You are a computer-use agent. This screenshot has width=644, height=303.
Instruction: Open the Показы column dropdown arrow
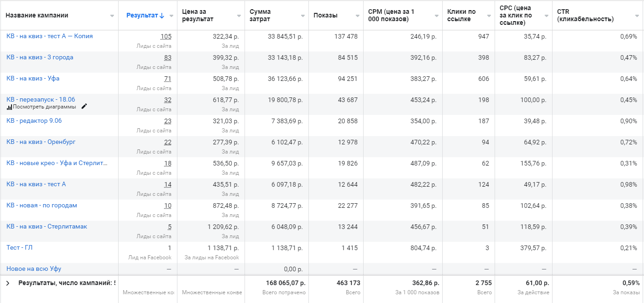pos(357,16)
